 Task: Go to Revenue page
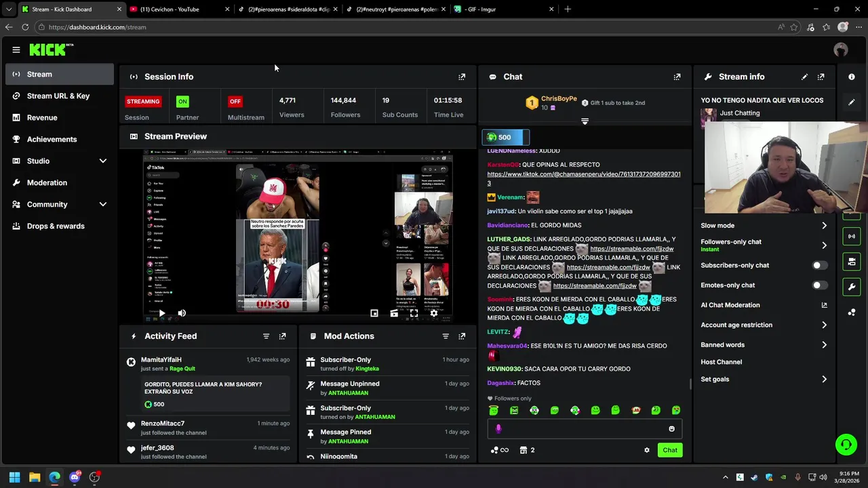click(60, 117)
